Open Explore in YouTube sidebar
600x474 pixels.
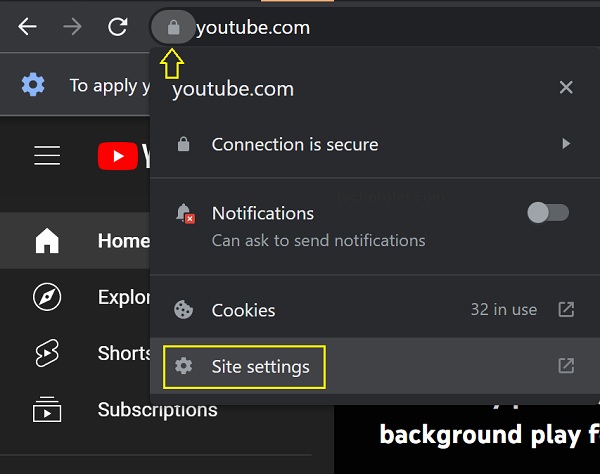[75, 297]
